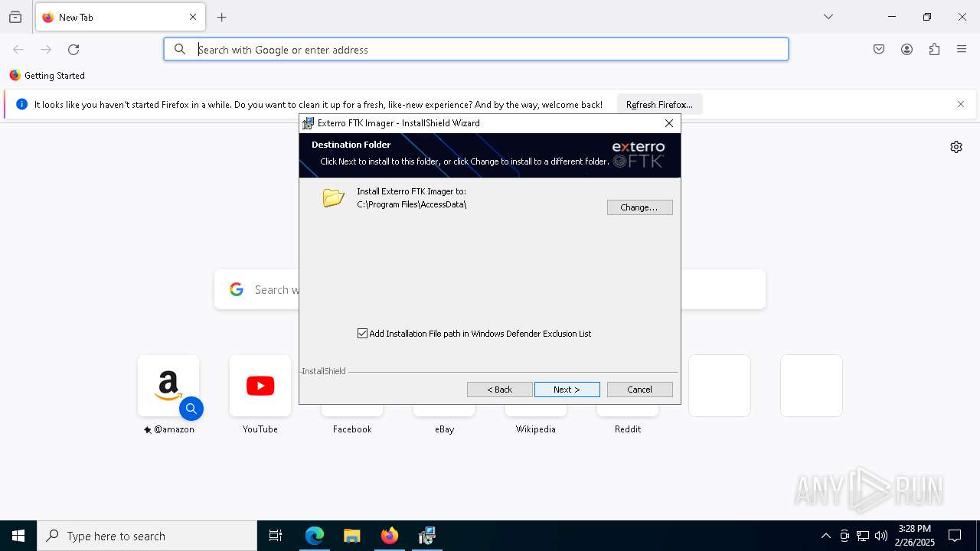Open Firefox recent browsing view icon
This screenshot has height=551, width=980.
pyautogui.click(x=15, y=17)
